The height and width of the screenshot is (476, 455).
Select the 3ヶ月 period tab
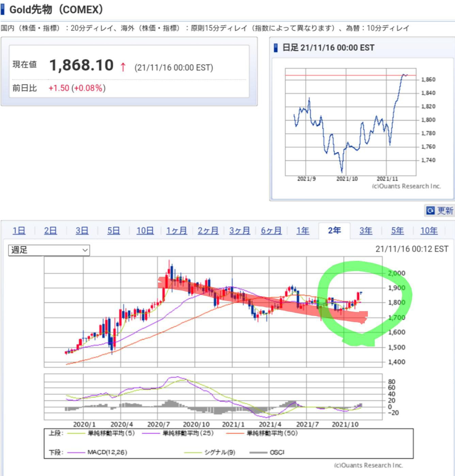click(x=240, y=231)
